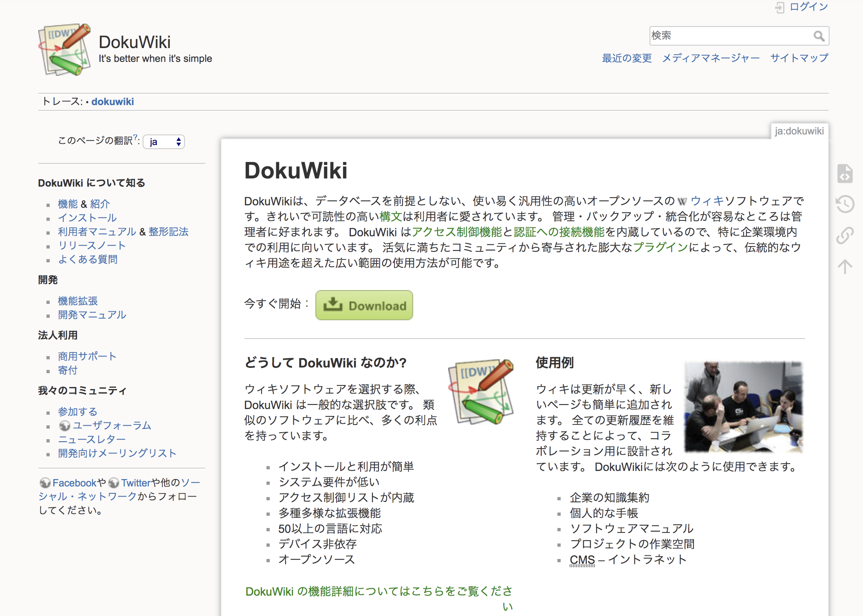The image size is (863, 616).
Task: Click the CMS abbreviation text
Action: [582, 560]
